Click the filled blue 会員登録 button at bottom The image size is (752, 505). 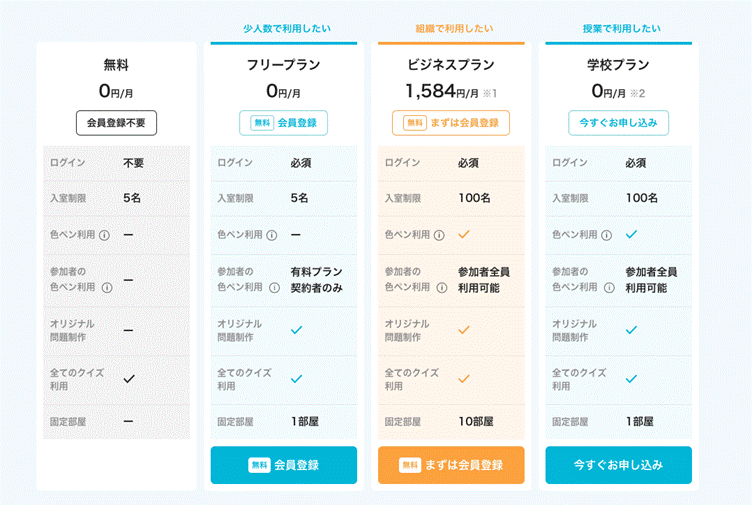coord(283,465)
